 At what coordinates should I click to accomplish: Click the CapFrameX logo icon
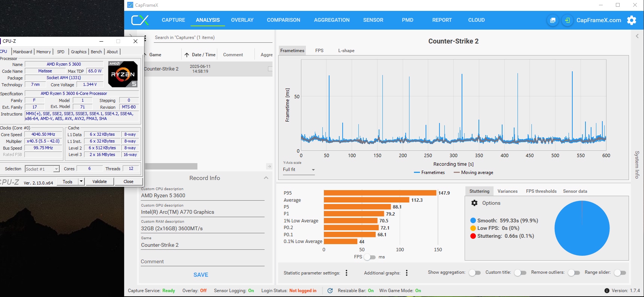point(140,20)
